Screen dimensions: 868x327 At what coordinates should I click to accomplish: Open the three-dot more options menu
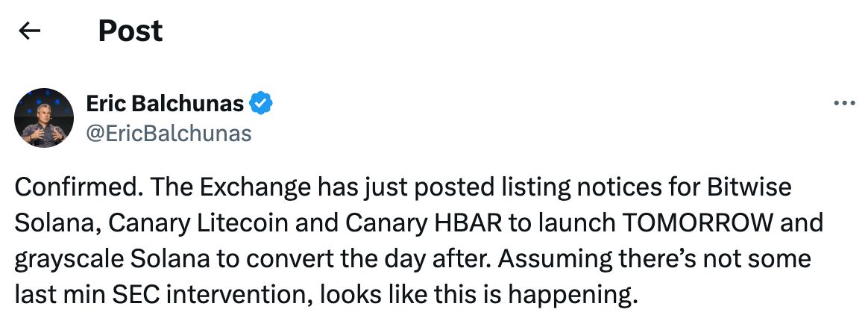(843, 104)
